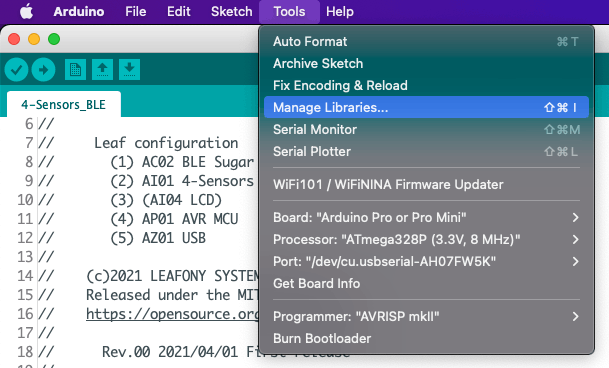Viewport: 609px width, 368px height.
Task: Click the '(4) AP01 AVR MCU' line
Action: pos(174,219)
